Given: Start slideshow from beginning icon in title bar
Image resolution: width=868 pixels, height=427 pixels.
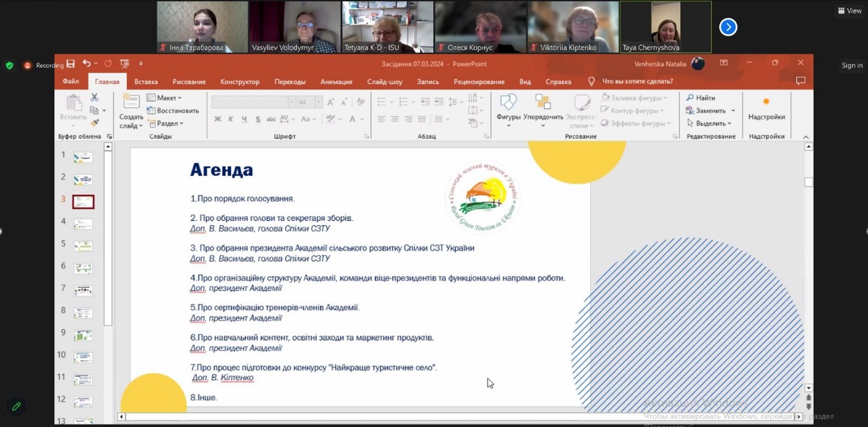Looking at the screenshot, I should pyautogui.click(x=124, y=64).
